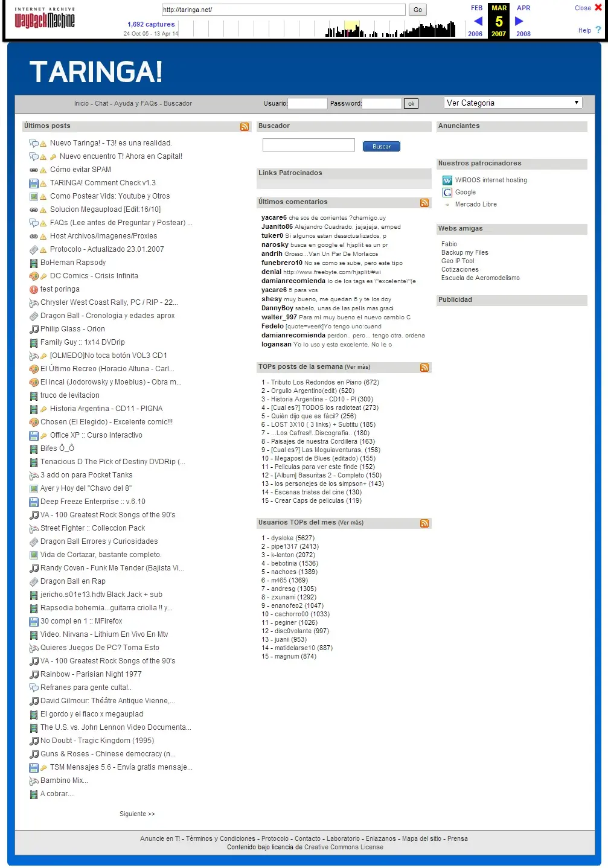Click the gamepad icon beside Street Fighter Colleccion Pack

tap(34, 529)
